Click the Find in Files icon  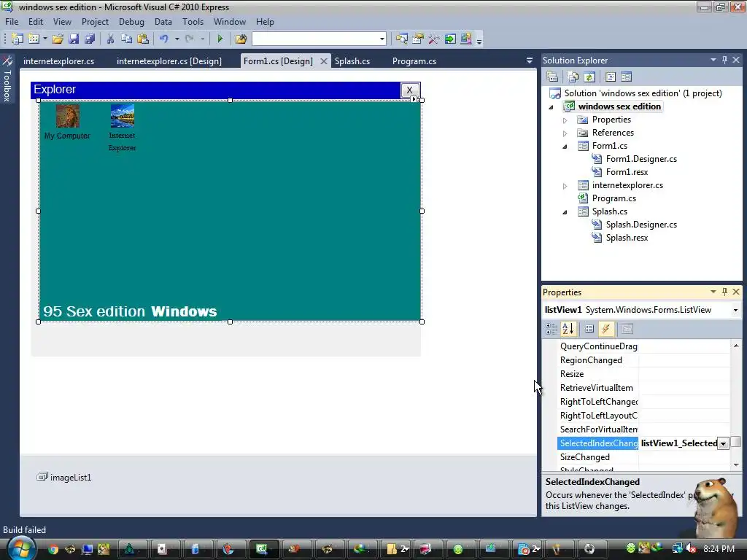(241, 39)
